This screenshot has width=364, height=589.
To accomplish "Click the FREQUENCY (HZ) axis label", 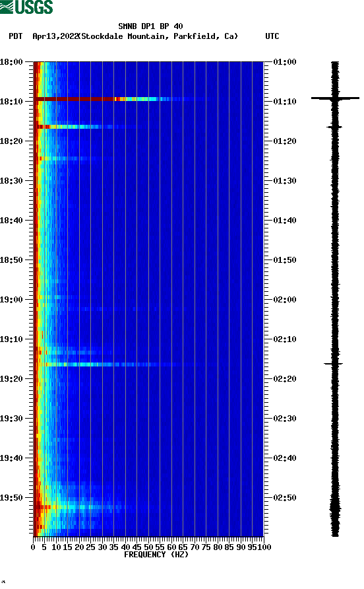I will pyautogui.click(x=156, y=555).
